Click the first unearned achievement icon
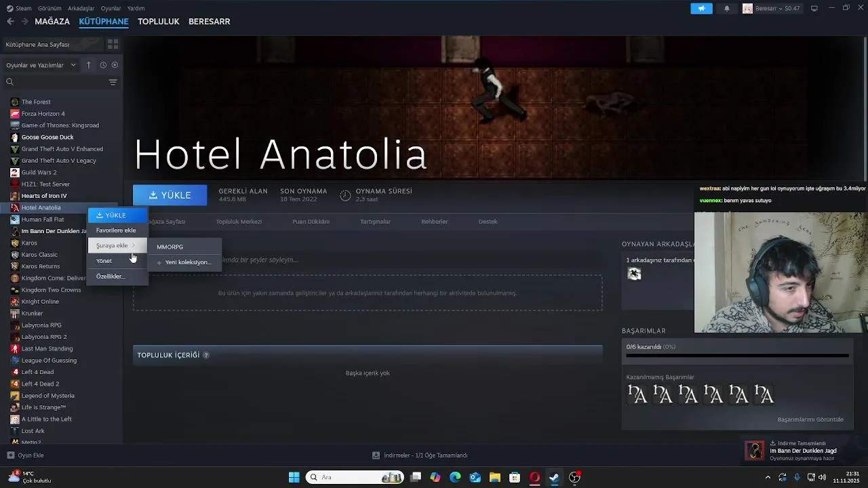This screenshot has height=488, width=868. pyautogui.click(x=637, y=394)
